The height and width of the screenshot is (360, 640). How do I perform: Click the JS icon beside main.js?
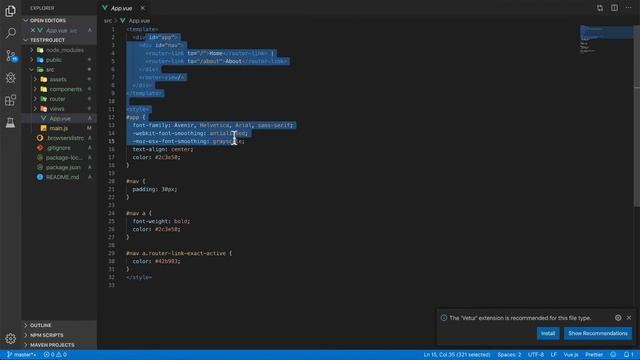[x=44, y=128]
